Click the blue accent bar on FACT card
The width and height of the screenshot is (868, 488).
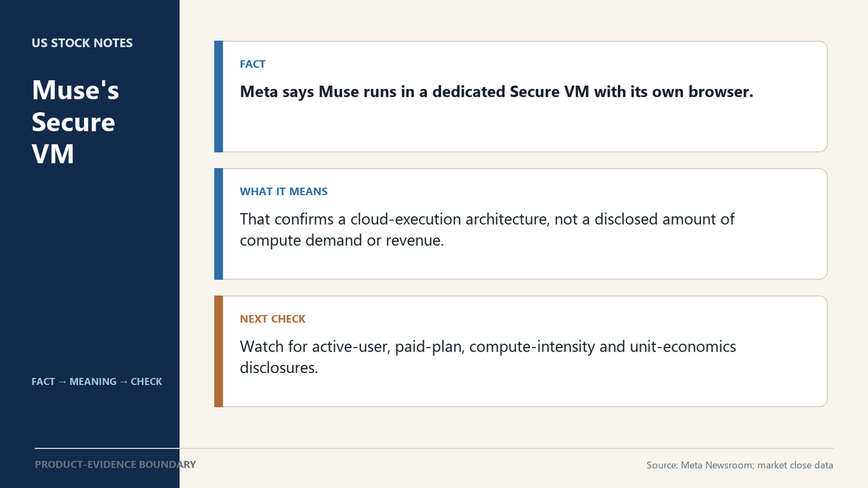[x=218, y=97]
